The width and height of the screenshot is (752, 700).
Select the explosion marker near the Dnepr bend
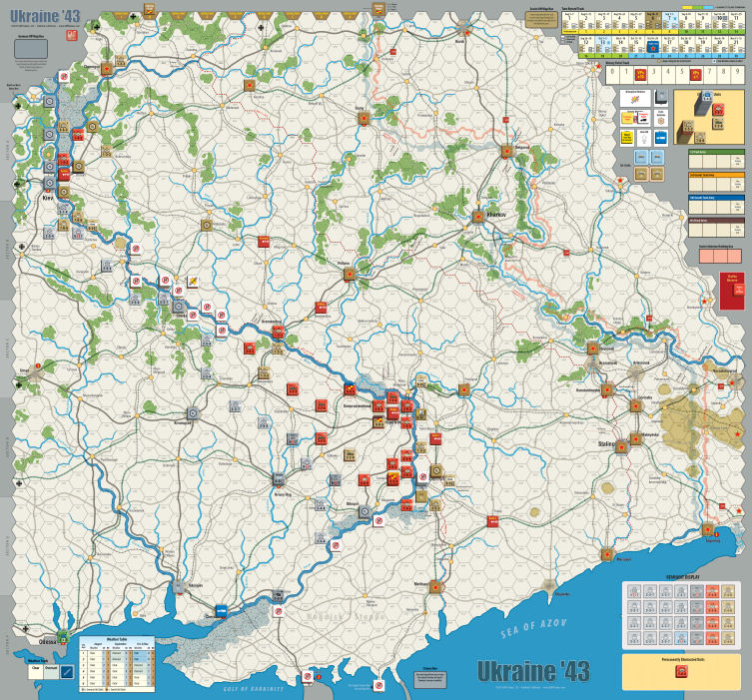pyautogui.click(x=193, y=281)
